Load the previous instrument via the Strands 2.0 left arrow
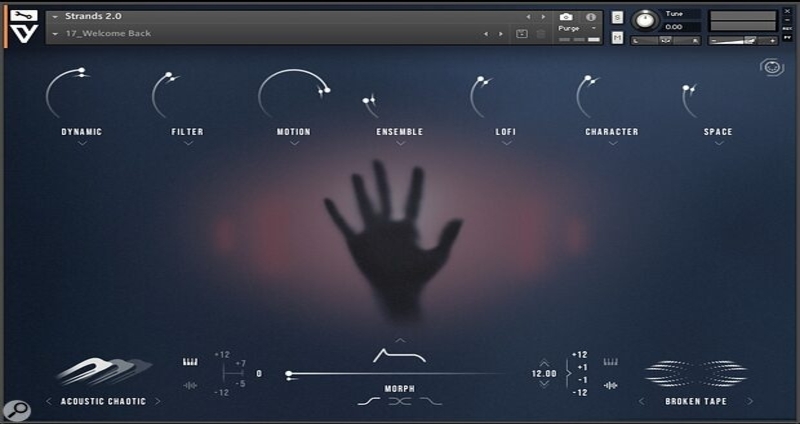 528,17
